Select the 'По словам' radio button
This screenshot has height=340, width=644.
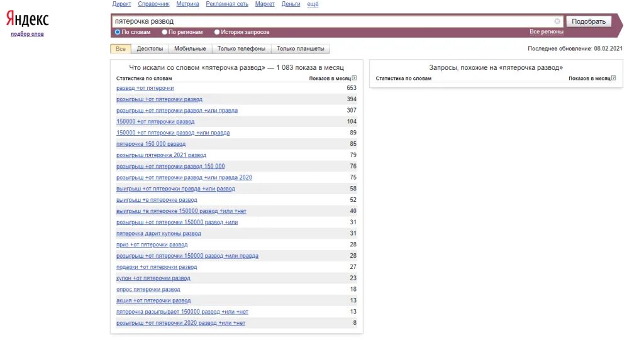[118, 32]
